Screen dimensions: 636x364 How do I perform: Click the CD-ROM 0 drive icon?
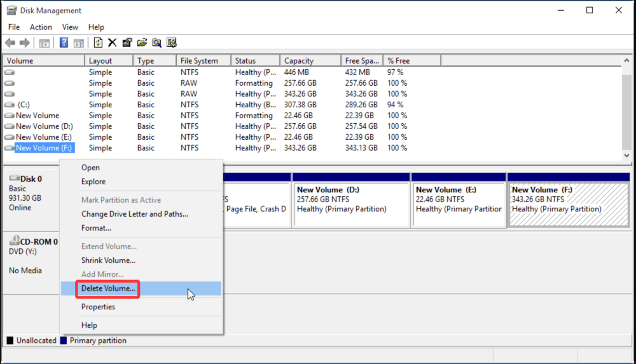(14, 240)
